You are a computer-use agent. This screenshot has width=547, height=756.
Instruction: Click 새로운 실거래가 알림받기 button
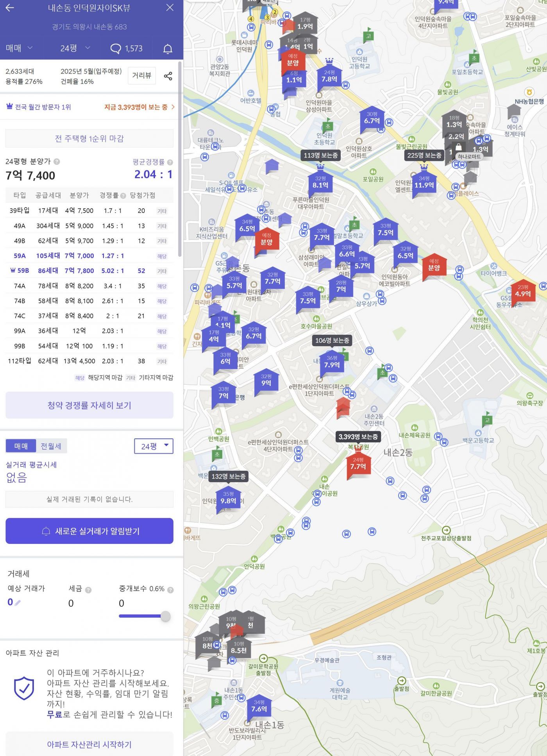(x=89, y=531)
